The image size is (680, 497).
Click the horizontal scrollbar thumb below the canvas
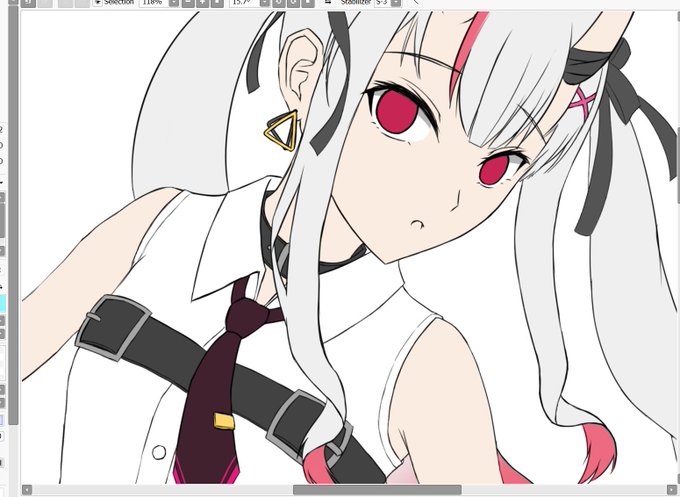click(x=377, y=490)
